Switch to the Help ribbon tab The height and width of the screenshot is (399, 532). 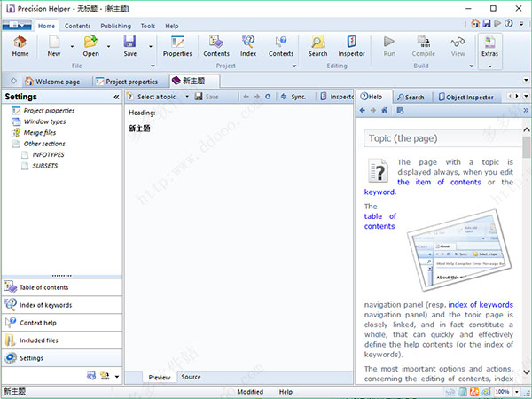(x=172, y=26)
